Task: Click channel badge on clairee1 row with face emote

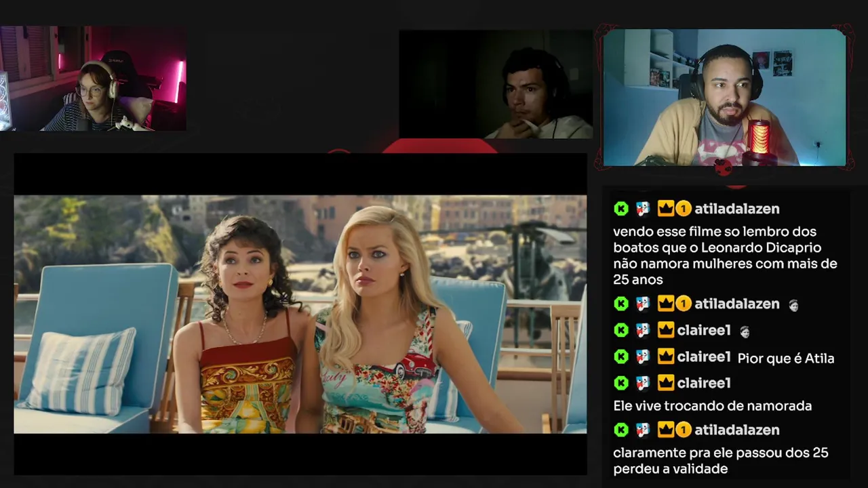Action: pyautogui.click(x=643, y=331)
